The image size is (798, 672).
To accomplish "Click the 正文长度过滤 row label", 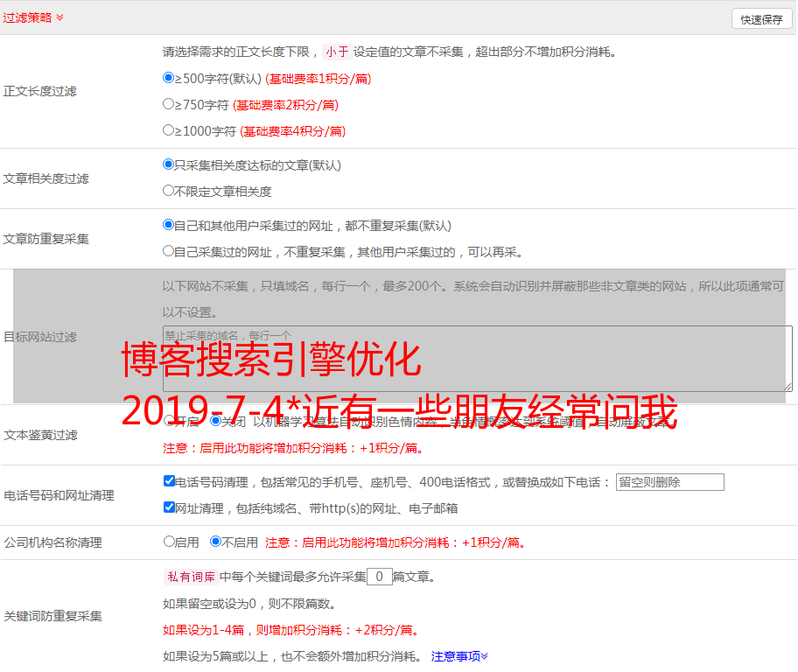I will (39, 91).
